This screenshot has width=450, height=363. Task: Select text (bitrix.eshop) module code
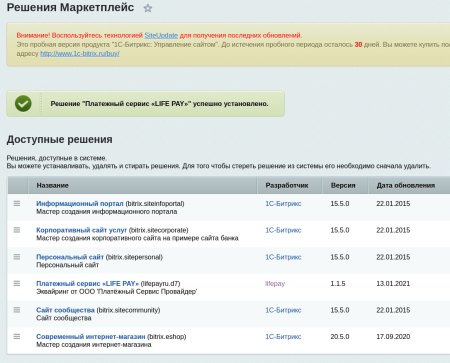click(167, 337)
